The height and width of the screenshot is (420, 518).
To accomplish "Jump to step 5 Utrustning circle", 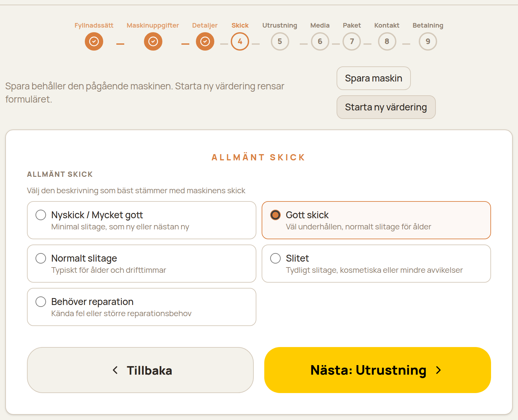I will pos(280,41).
